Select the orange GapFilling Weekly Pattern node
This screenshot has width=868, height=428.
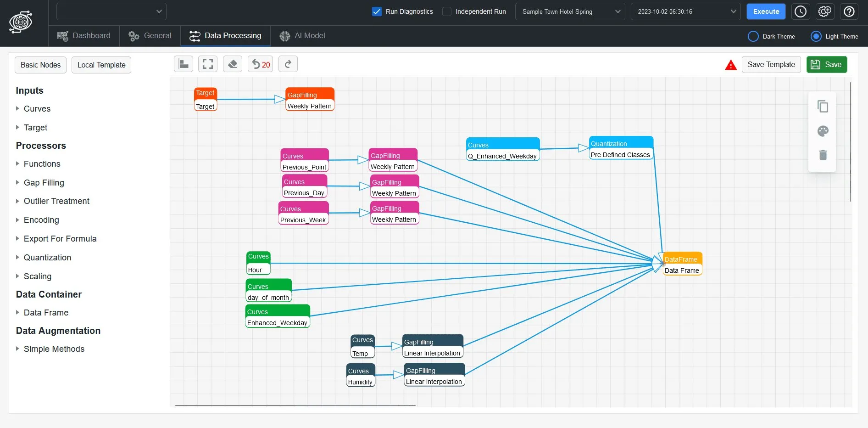point(310,99)
